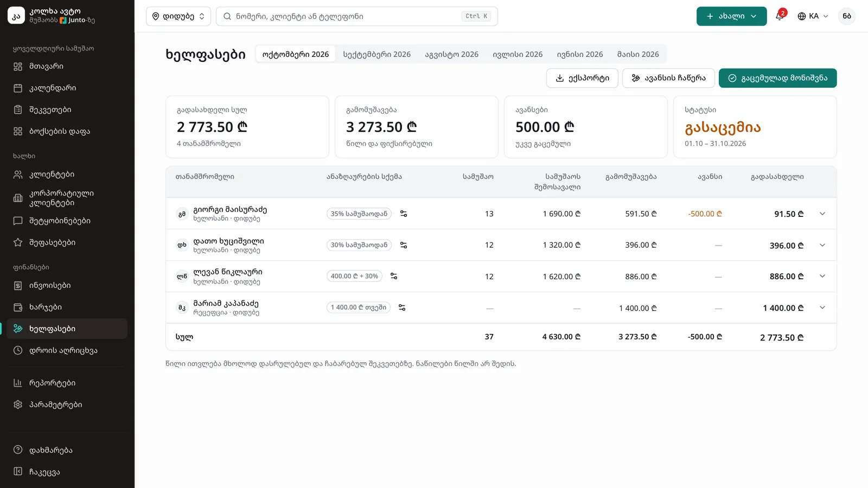Open კლიენტები in sidebar

[67, 175]
